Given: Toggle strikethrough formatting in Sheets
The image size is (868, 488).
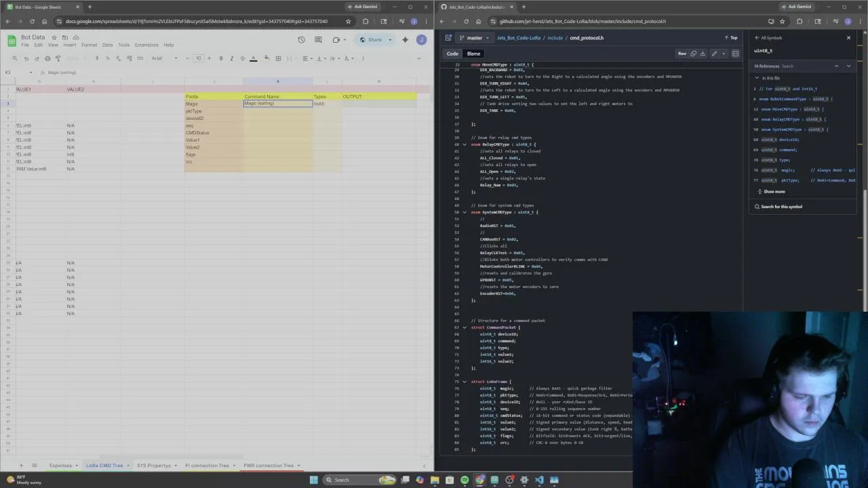Looking at the screenshot, I should 242,58.
